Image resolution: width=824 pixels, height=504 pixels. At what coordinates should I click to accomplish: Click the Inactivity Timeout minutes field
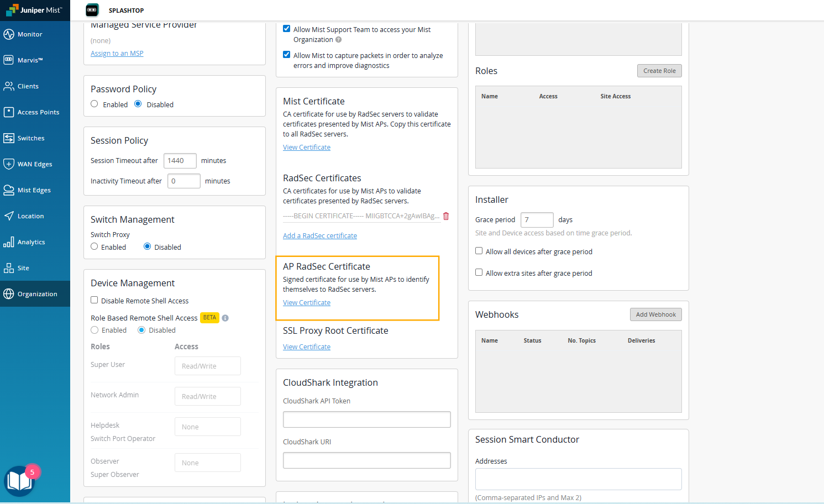[184, 181]
